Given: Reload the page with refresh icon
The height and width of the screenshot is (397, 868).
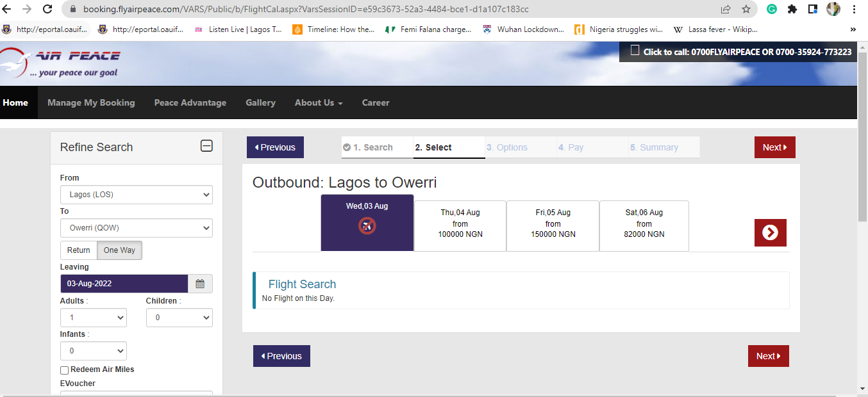Looking at the screenshot, I should [x=47, y=9].
